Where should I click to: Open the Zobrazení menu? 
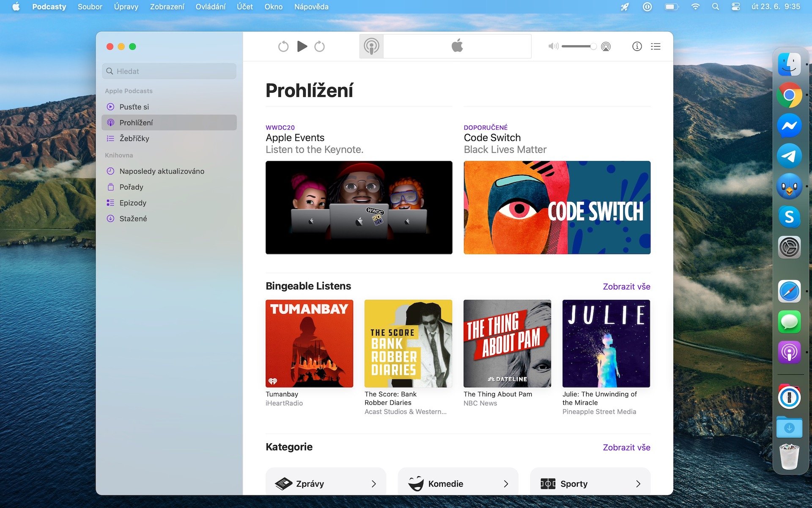(x=167, y=7)
